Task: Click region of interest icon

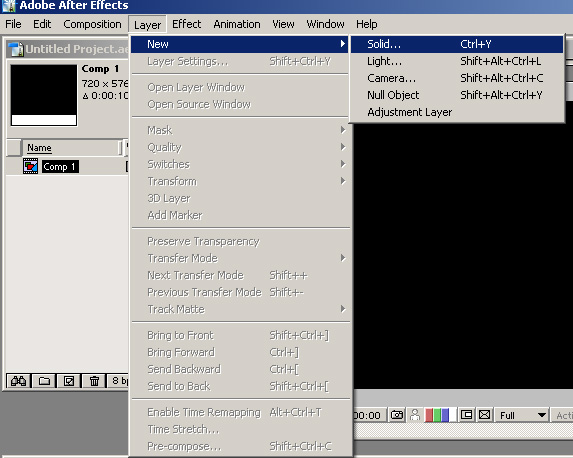Action: (x=466, y=415)
